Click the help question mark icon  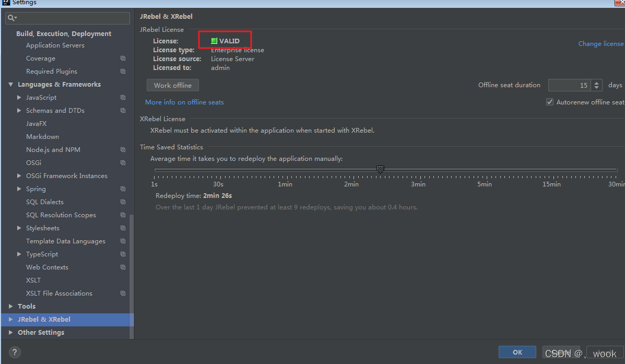14,352
